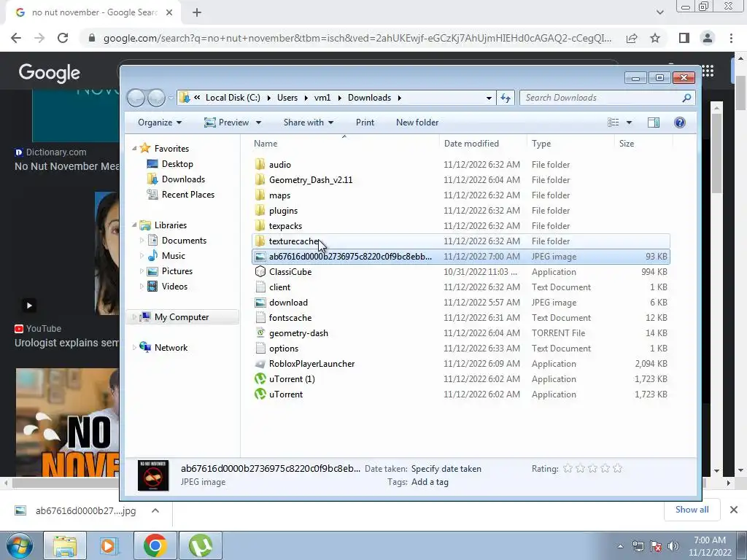Click the refresh button beside address bar
Image resolution: width=747 pixels, height=560 pixels.
click(506, 98)
